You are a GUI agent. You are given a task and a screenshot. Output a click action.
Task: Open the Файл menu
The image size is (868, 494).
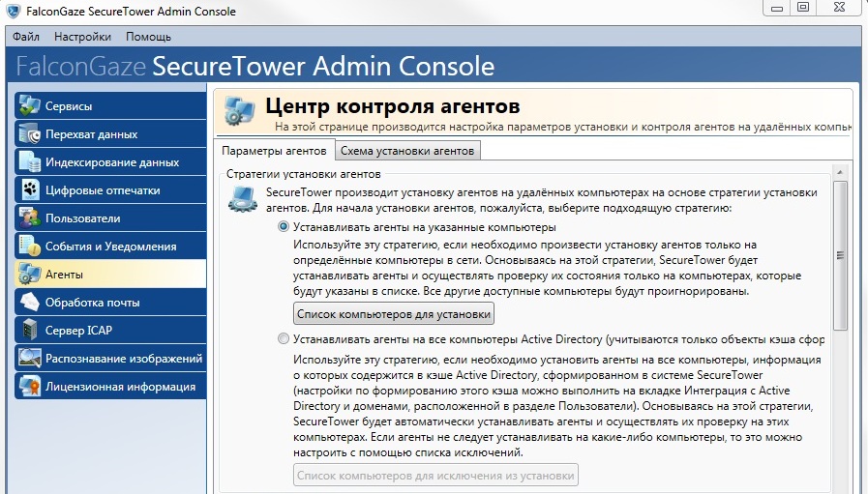tap(26, 37)
